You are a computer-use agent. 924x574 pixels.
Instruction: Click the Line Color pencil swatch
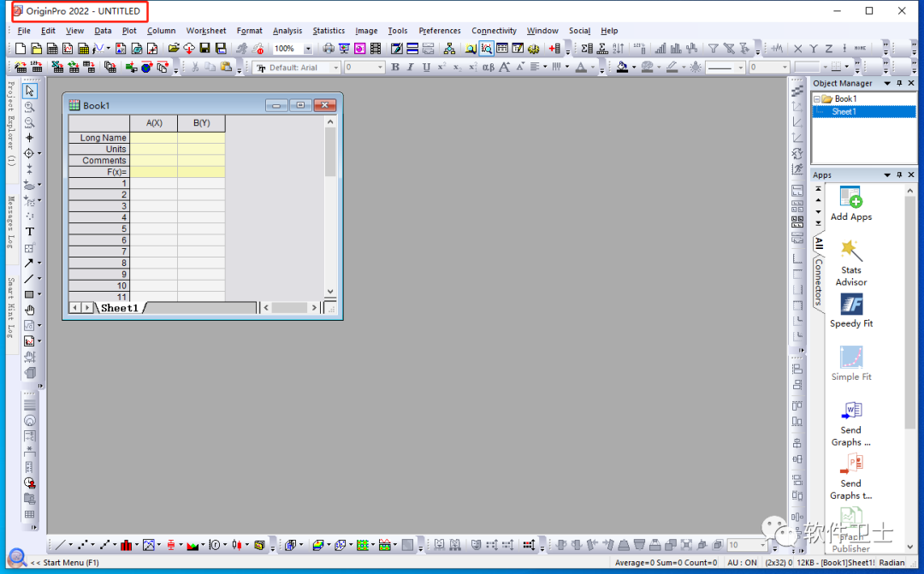672,68
